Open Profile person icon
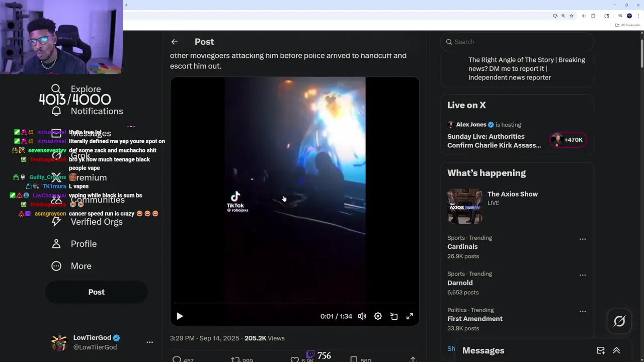The image size is (644, 362). [56, 244]
